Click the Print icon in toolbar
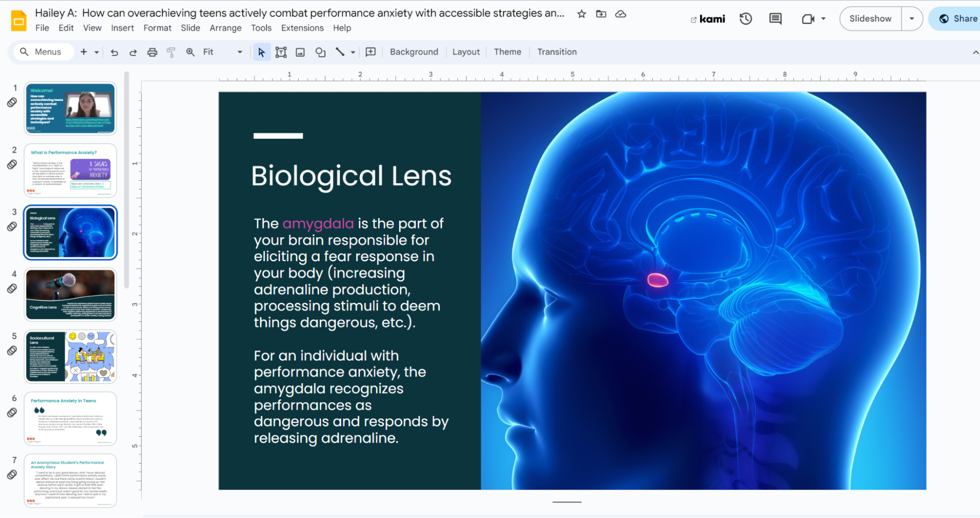 click(x=152, y=52)
